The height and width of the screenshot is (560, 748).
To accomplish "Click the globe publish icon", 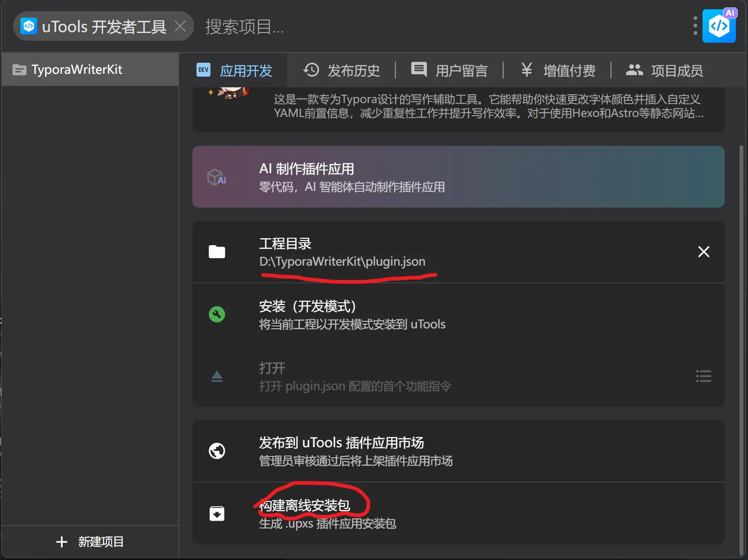I will (x=217, y=451).
